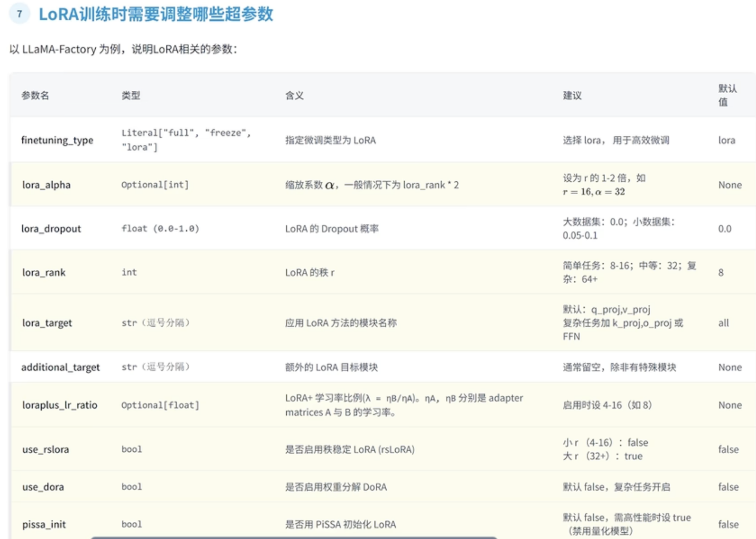Click the suggestion '小 r (4-16) : false'

606,442
